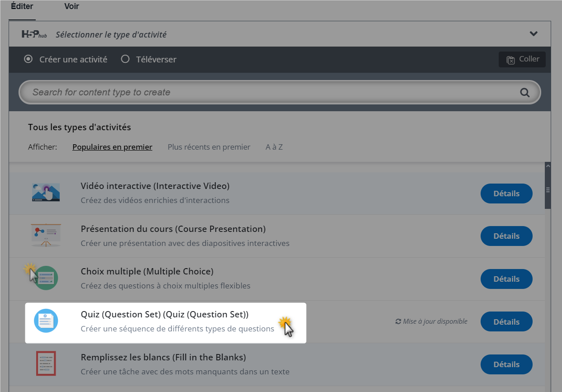Click the Vidéo interactive thumbnail icon
The width and height of the screenshot is (562, 392).
[46, 193]
